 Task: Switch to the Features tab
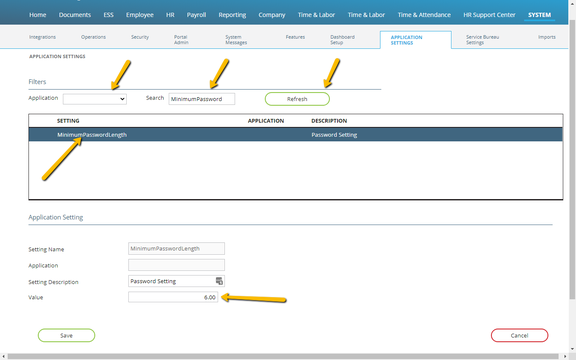pyautogui.click(x=295, y=37)
